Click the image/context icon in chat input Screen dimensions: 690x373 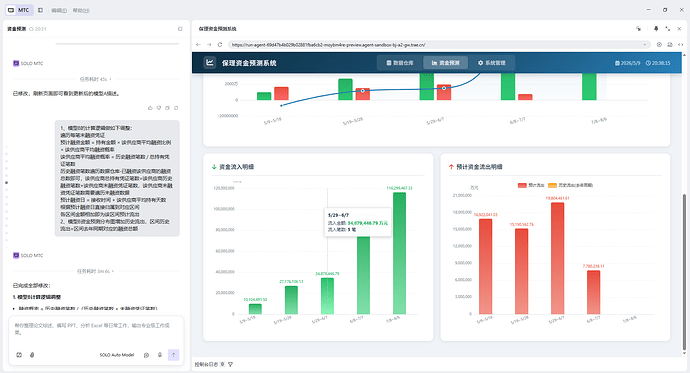pos(19,355)
